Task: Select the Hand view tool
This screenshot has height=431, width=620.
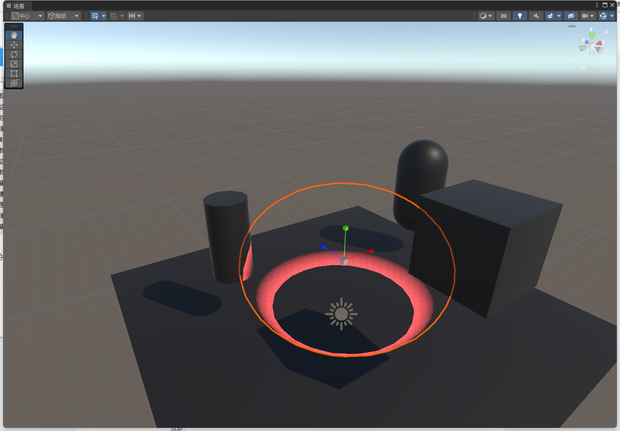Action: pos(14,35)
